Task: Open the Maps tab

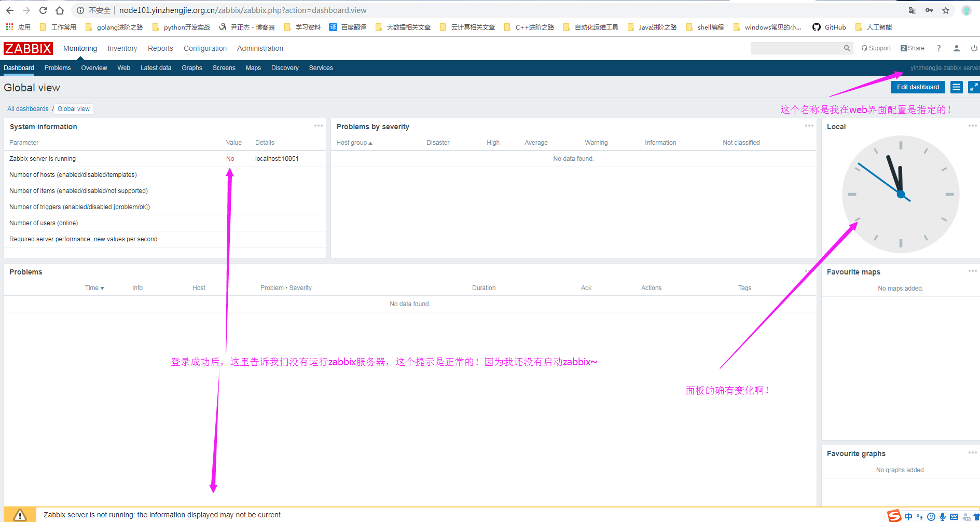Action: [x=253, y=68]
